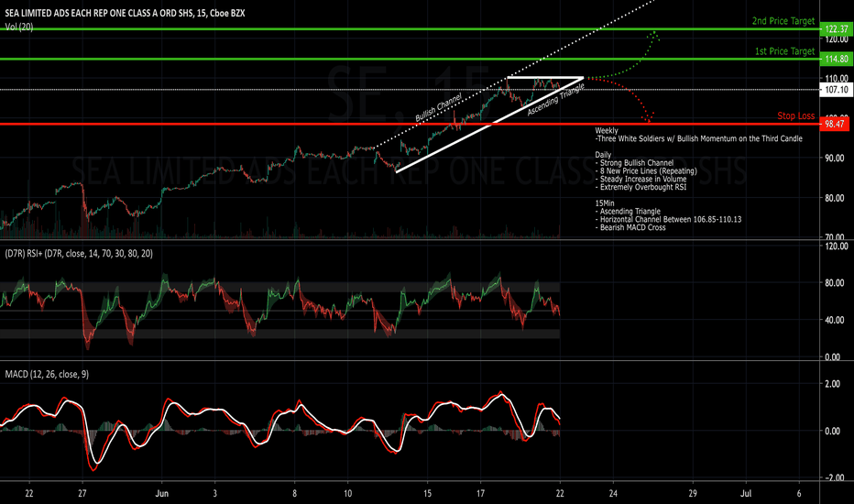Click the 122.37 green price tag
The height and width of the screenshot is (504, 854).
coord(836,29)
